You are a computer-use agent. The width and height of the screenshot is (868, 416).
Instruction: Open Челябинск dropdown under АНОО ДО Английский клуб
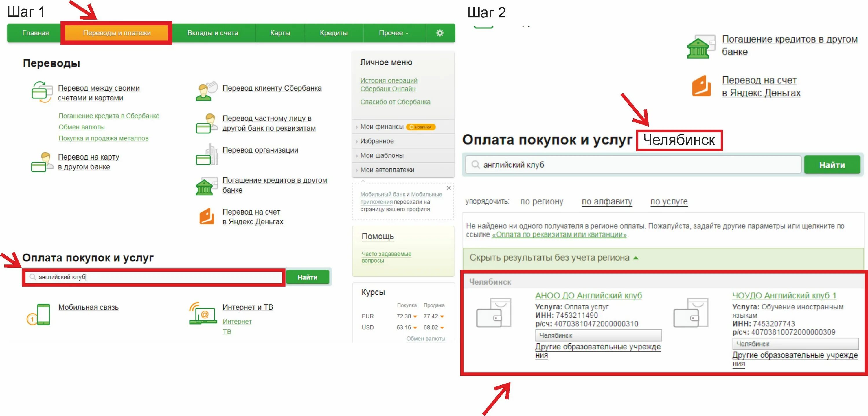pos(598,336)
